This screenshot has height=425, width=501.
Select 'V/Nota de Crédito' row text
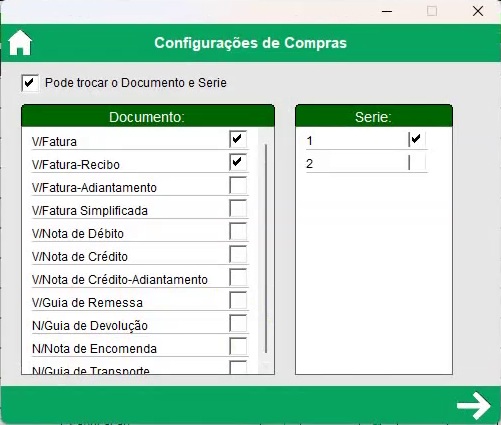tap(80, 257)
